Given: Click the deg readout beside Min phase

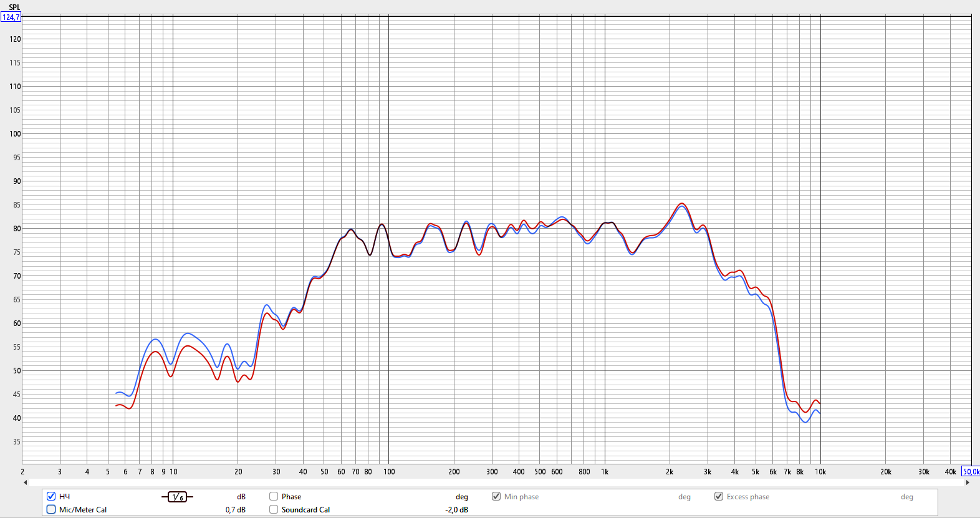Looking at the screenshot, I should [x=685, y=497].
